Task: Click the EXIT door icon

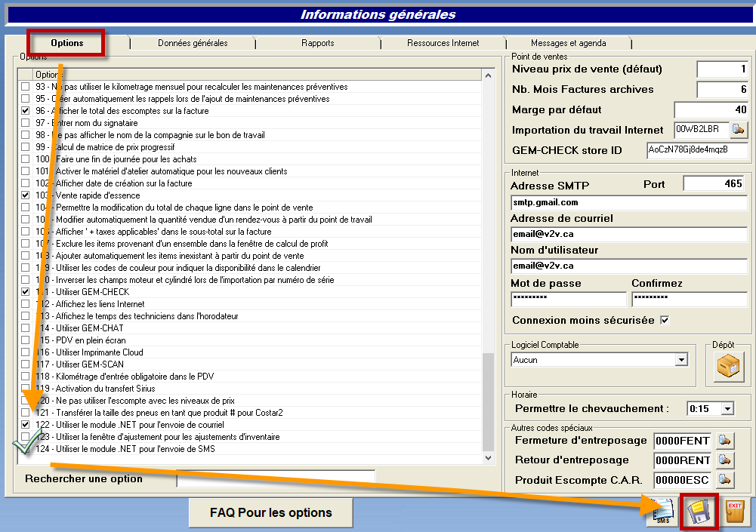Action: pos(736,512)
